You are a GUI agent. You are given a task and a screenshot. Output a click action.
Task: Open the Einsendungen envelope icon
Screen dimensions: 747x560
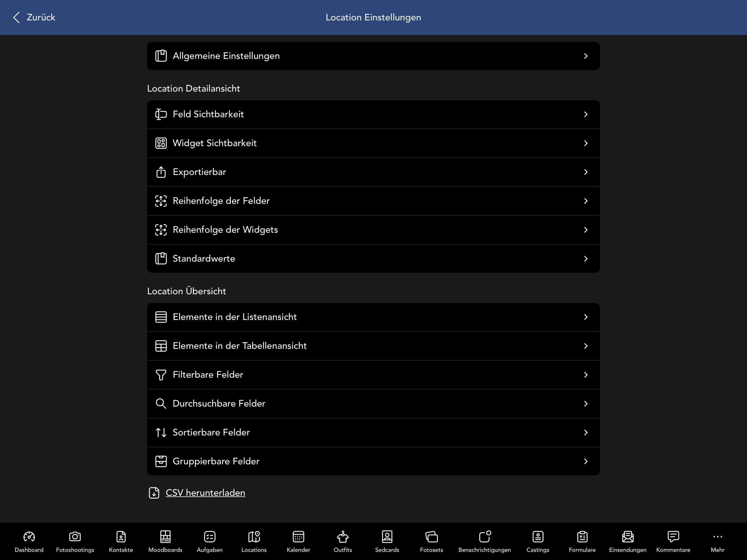627,536
